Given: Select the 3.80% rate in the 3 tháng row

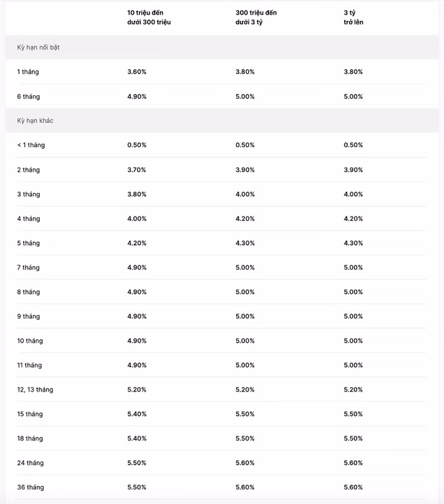Looking at the screenshot, I should tap(136, 194).
